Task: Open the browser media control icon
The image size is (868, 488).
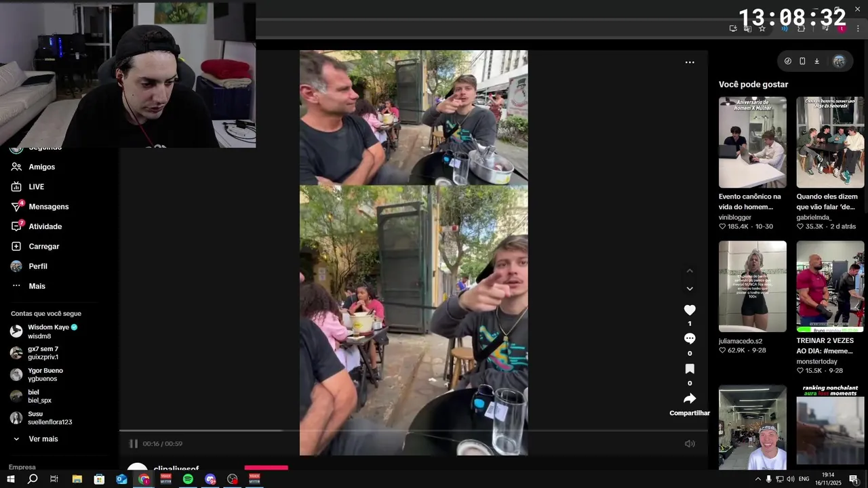Action: click(x=825, y=28)
